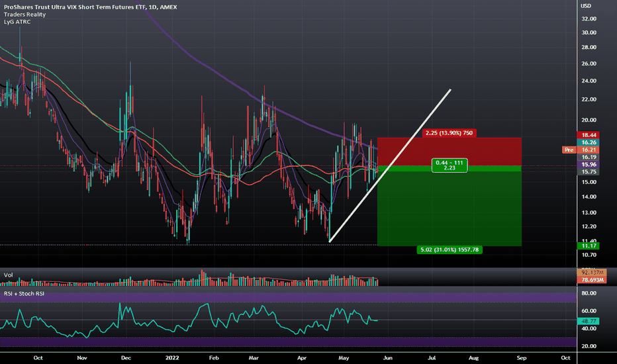Click the red stop label 2.25 (13.90%) 750

(449, 133)
